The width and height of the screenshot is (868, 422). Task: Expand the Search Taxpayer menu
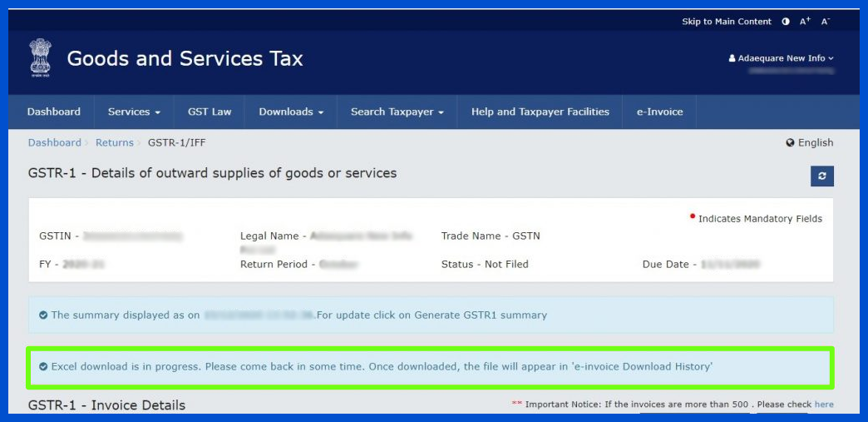click(397, 112)
